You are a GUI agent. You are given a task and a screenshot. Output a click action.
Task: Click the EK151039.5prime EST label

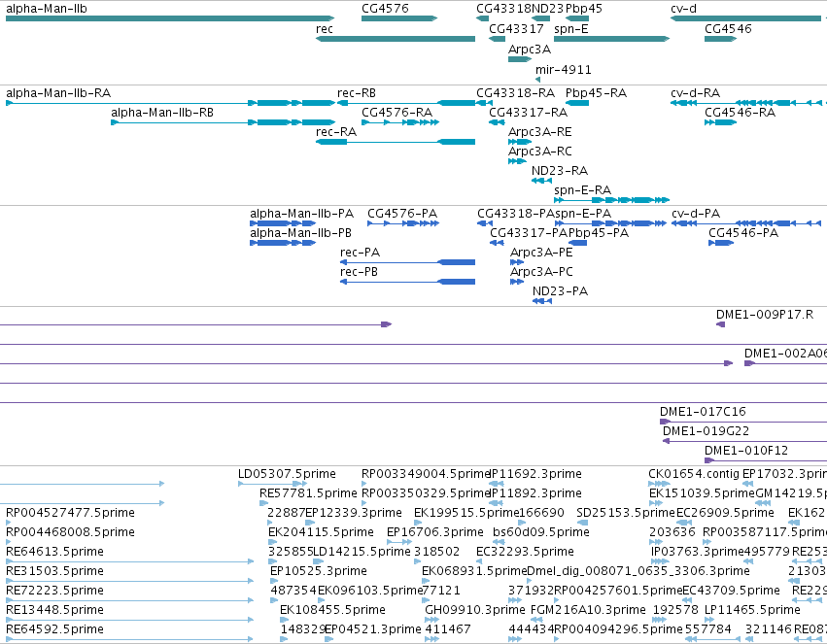[702, 493]
